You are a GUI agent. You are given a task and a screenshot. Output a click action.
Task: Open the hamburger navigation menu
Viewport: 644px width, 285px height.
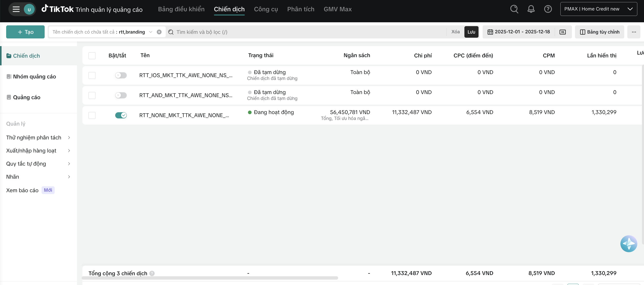(x=16, y=9)
